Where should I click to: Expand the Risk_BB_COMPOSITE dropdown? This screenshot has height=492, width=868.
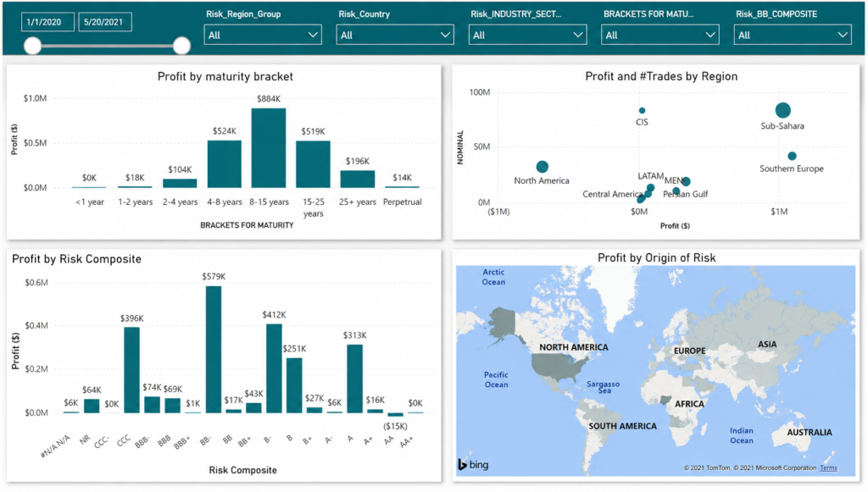(x=793, y=35)
